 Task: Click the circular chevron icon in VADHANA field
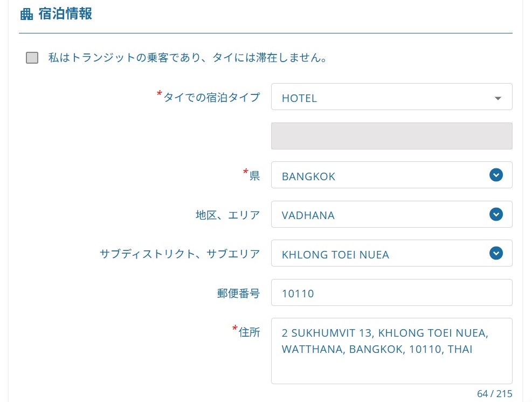click(x=496, y=214)
